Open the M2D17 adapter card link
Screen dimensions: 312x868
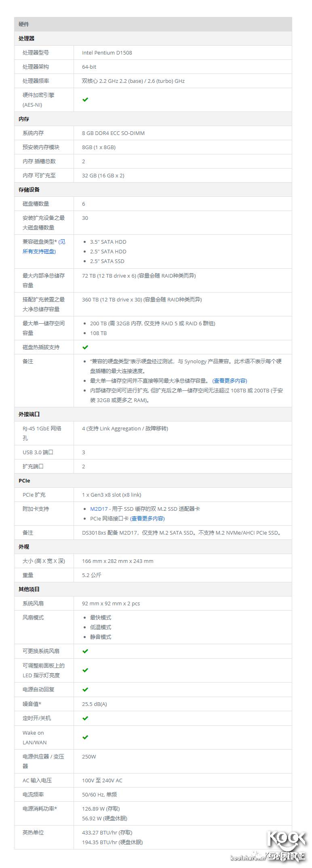(99, 509)
